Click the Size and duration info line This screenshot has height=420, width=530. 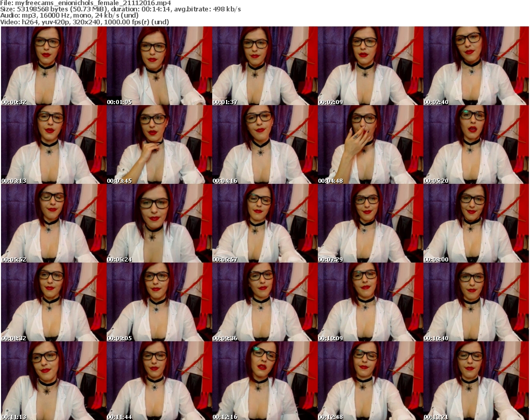pos(120,9)
